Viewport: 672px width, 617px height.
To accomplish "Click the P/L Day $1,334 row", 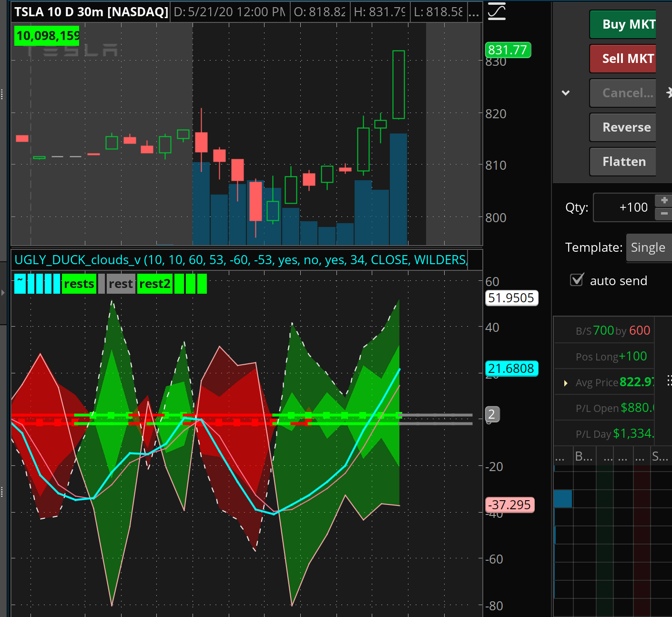I will pyautogui.click(x=604, y=433).
